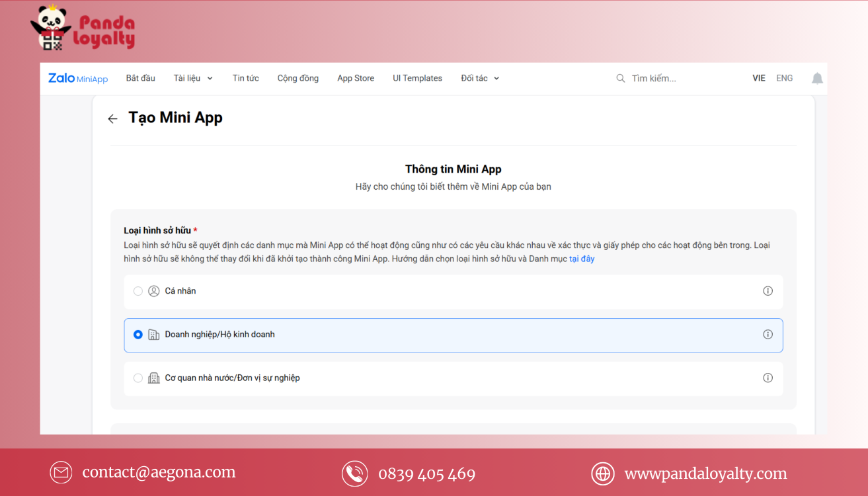Open the Tin tức menu item
This screenshot has width=868, height=496.
coord(245,78)
